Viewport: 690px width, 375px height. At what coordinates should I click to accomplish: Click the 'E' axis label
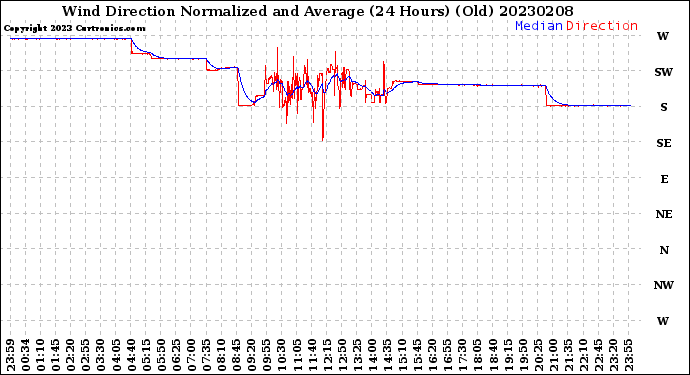pos(664,179)
